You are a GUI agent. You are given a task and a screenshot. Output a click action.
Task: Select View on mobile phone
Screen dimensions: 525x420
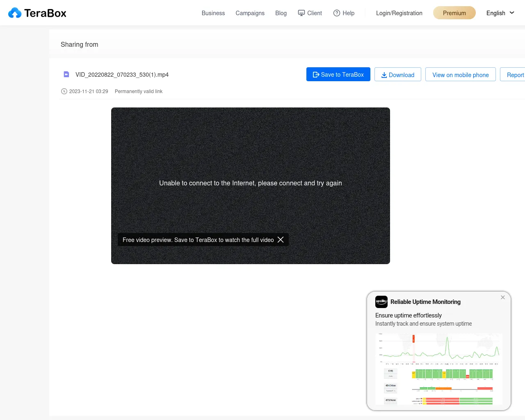point(460,75)
